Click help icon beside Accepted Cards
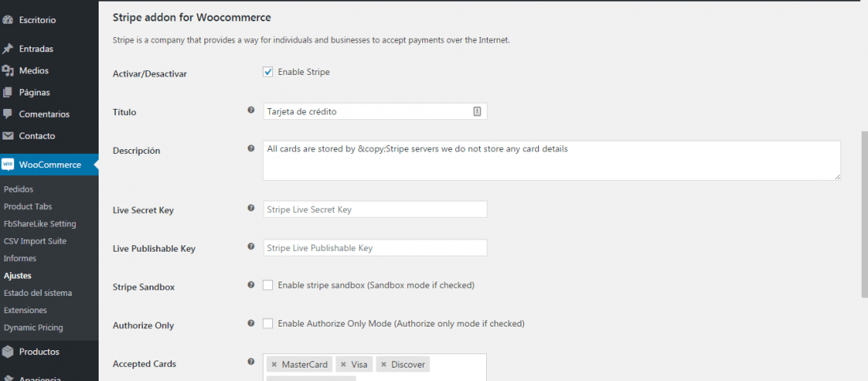Screen dimensions: 868x381 coord(251,362)
